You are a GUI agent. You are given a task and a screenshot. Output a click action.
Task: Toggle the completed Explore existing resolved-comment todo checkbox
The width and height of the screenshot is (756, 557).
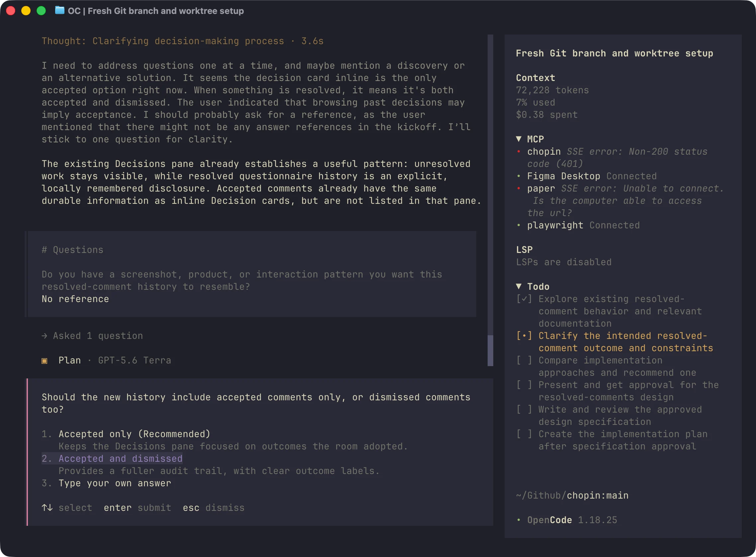(524, 299)
